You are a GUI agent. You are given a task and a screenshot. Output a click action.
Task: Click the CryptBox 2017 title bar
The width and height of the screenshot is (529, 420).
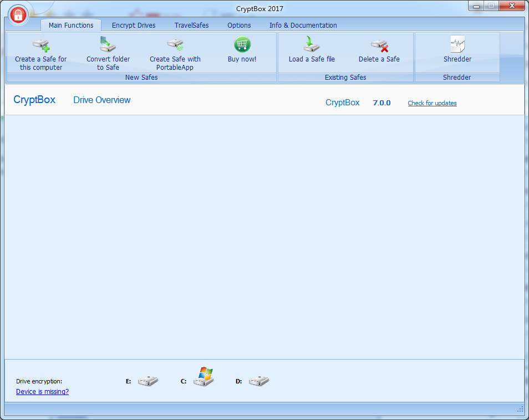(x=260, y=9)
